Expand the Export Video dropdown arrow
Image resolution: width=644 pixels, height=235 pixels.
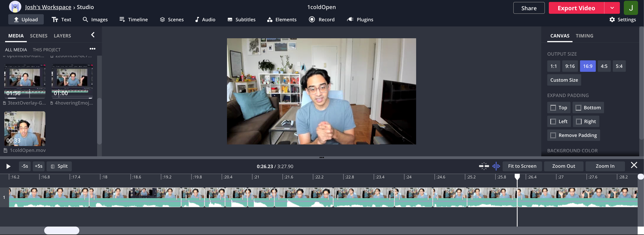(x=612, y=8)
